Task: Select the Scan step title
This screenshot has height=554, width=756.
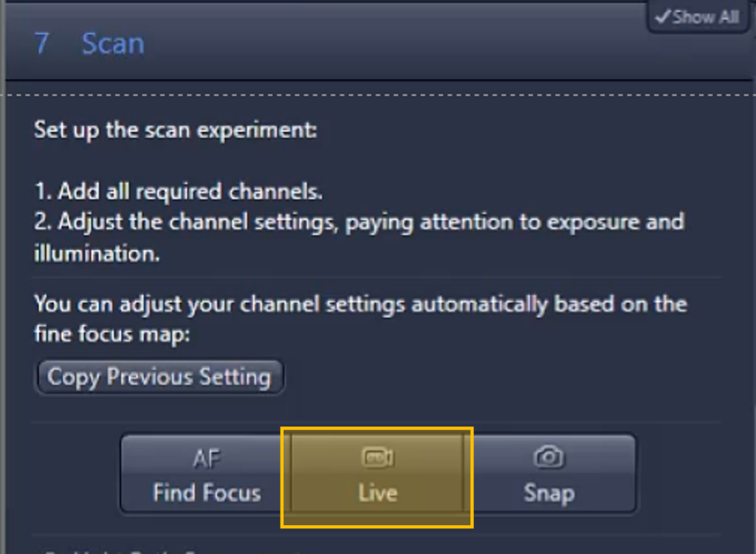Action: click(x=113, y=44)
